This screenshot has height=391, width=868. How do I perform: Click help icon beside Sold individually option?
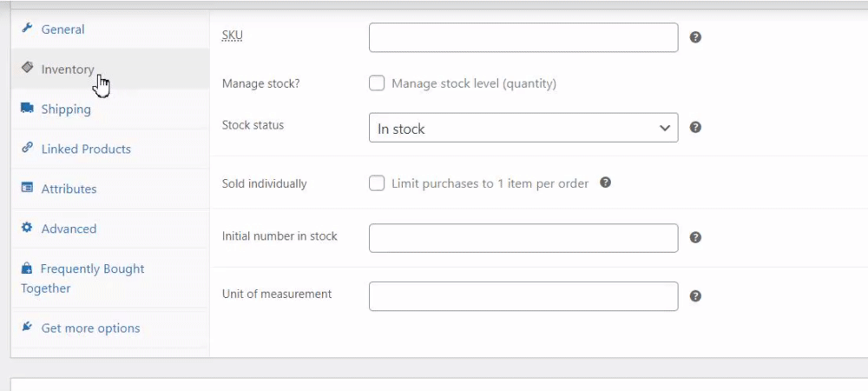click(606, 182)
